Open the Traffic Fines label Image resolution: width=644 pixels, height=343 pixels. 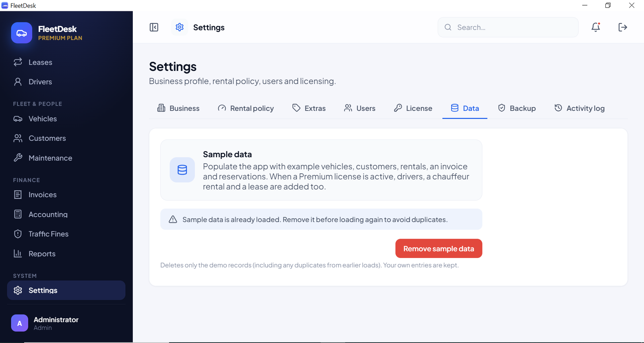(x=48, y=234)
